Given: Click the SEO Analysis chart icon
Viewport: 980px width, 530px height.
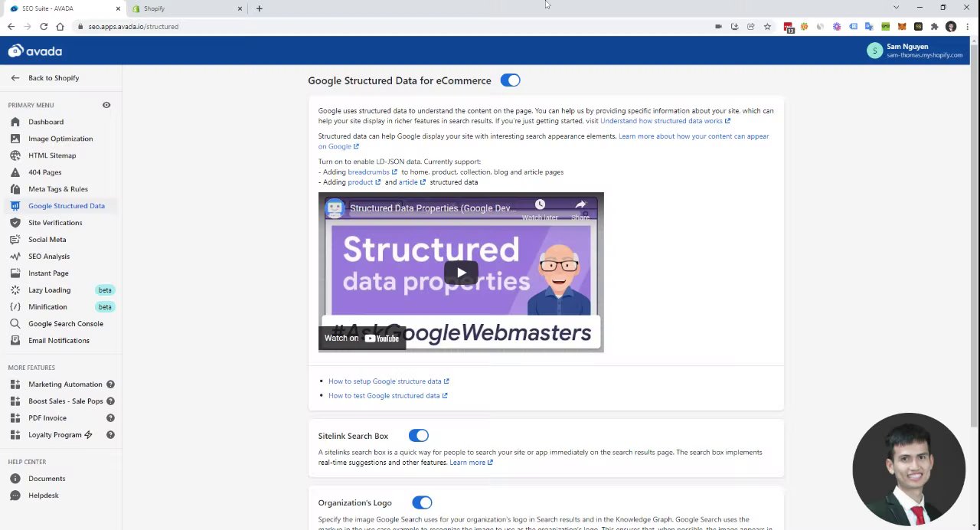Looking at the screenshot, I should 15,257.
